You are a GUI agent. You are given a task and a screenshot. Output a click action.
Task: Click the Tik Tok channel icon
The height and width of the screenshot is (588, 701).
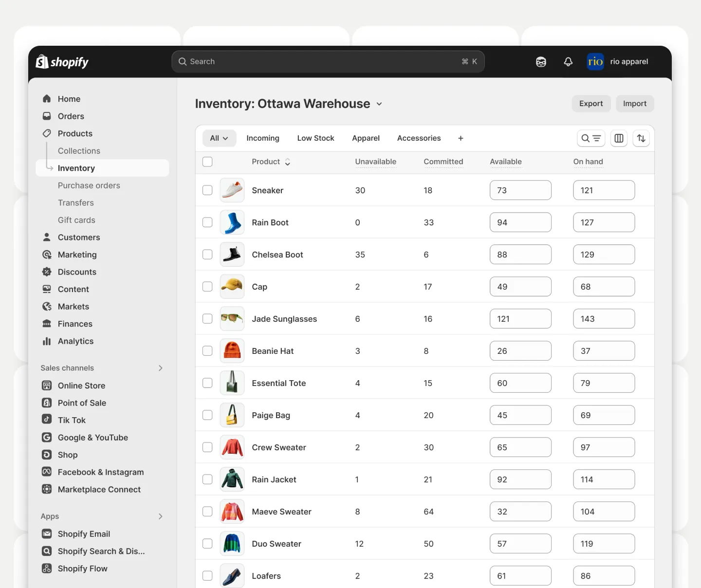[x=47, y=419]
